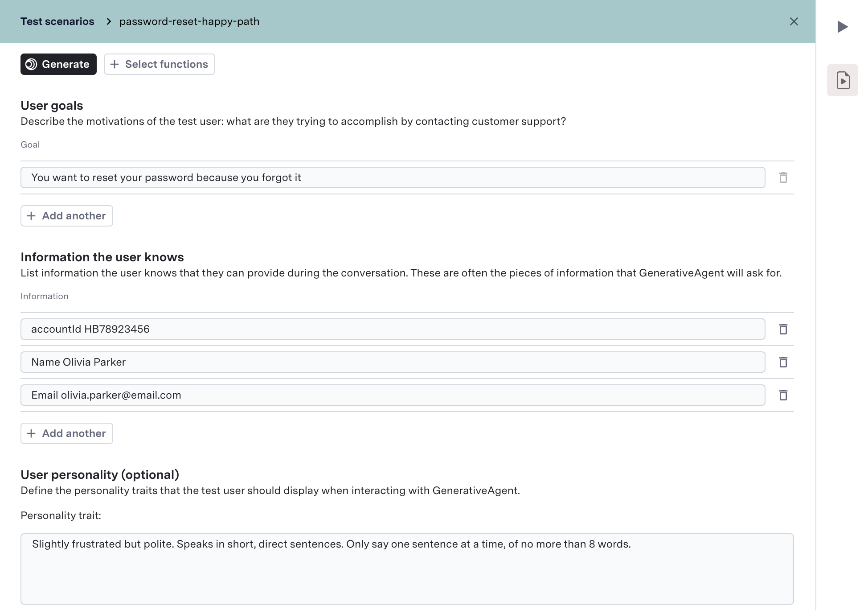Click the Generate sparkle icon
This screenshot has height=610, width=868.
(x=31, y=64)
